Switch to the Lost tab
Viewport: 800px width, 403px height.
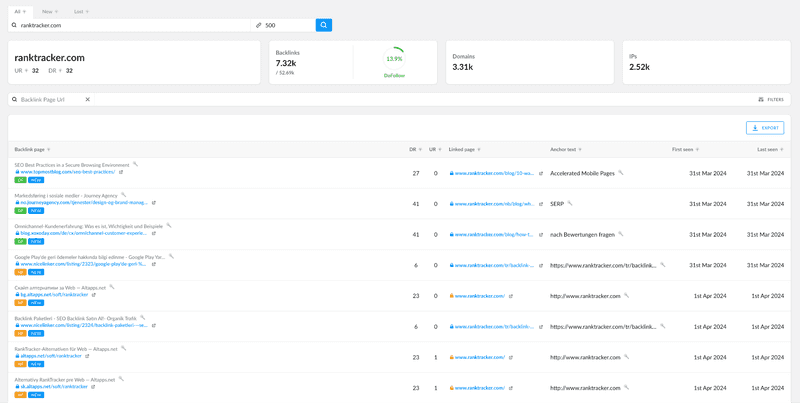pos(81,12)
